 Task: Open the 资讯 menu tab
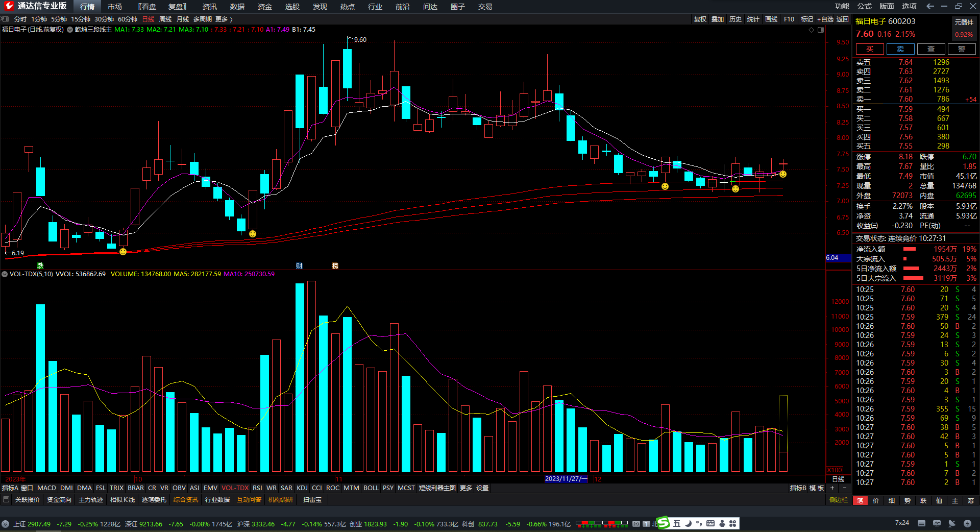point(210,7)
